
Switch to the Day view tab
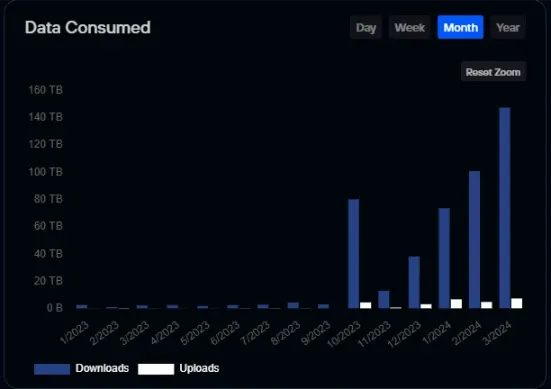coord(366,27)
